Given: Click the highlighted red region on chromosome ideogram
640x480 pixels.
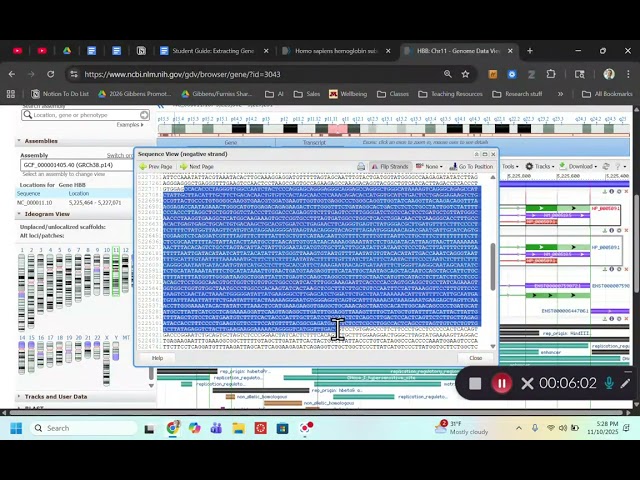Looking at the screenshot, I should (338, 129).
